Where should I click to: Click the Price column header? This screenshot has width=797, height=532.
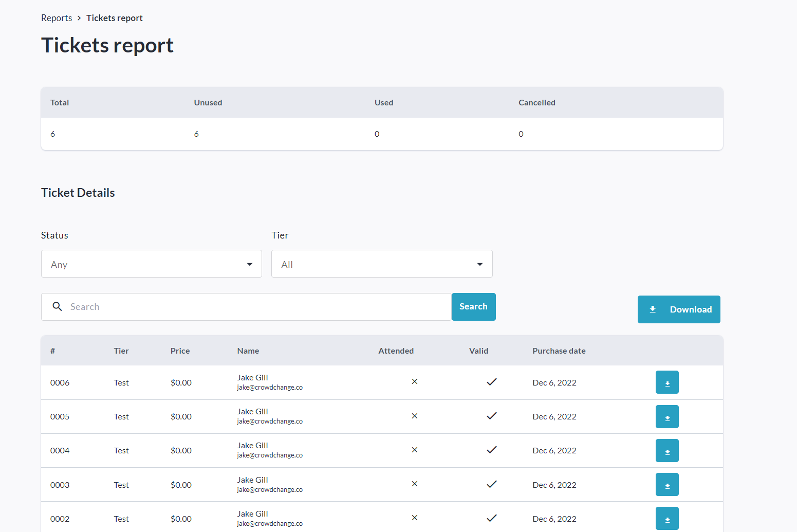pos(180,351)
